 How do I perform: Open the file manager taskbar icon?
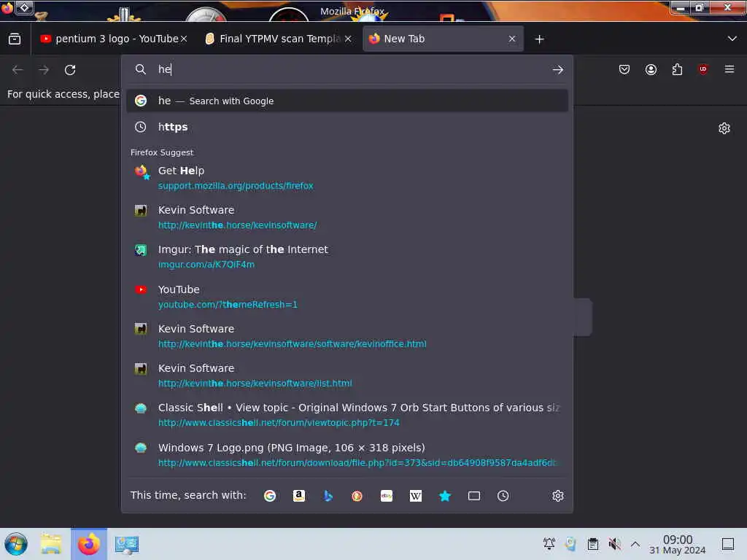(x=51, y=544)
